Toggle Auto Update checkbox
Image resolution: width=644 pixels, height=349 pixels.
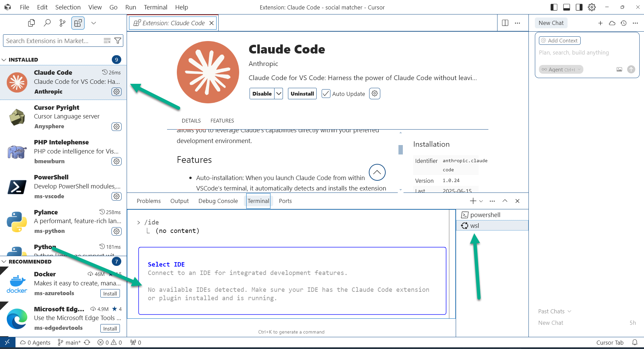pos(326,94)
